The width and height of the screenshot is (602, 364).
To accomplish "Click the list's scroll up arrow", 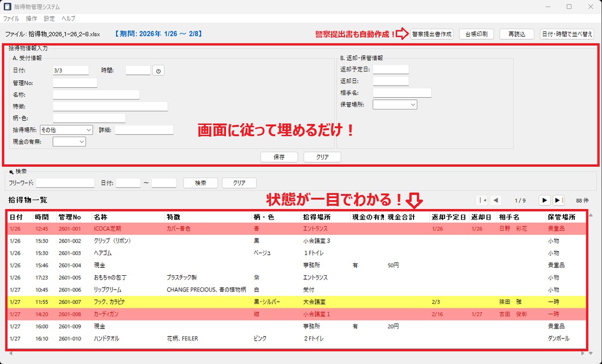I will point(591,215).
